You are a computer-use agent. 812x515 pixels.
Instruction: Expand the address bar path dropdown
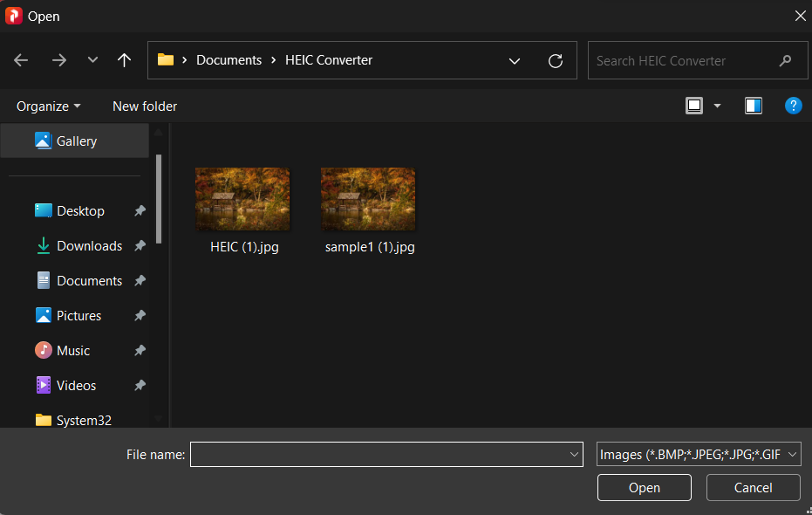tap(515, 60)
